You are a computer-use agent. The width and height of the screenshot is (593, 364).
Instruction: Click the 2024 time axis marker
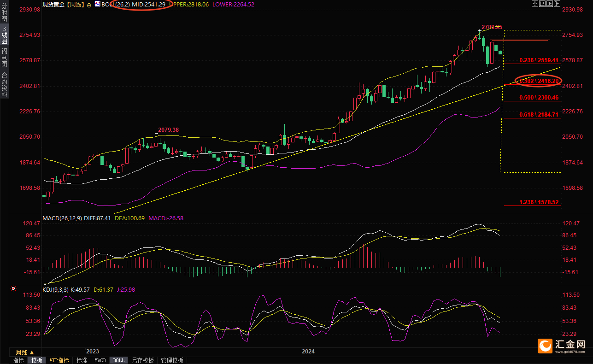308,352
